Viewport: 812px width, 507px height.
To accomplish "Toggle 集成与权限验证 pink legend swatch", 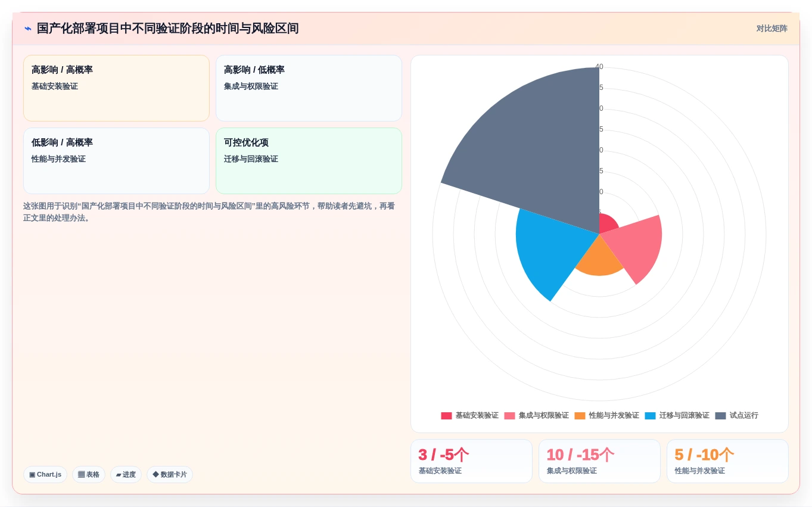I will click(509, 416).
